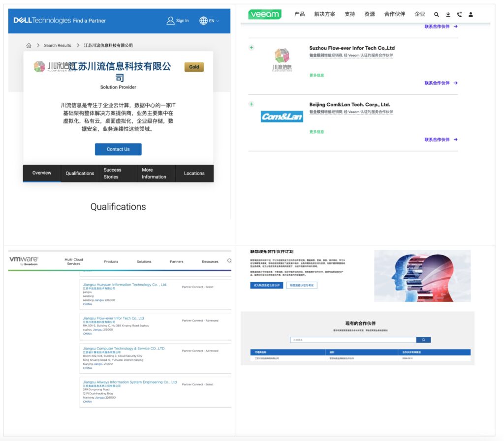Click the Veeam phone contact icon

tap(459, 14)
